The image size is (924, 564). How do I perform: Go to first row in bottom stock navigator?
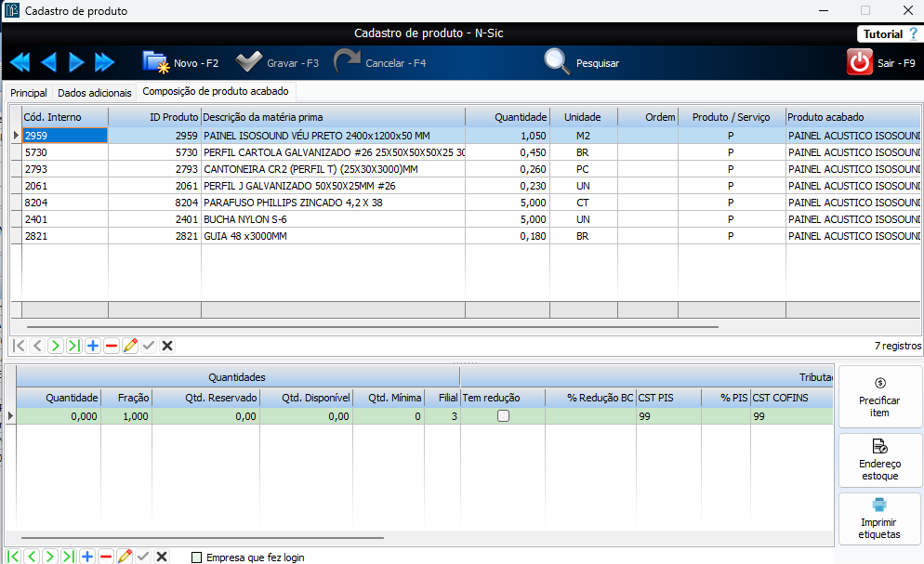[14, 557]
